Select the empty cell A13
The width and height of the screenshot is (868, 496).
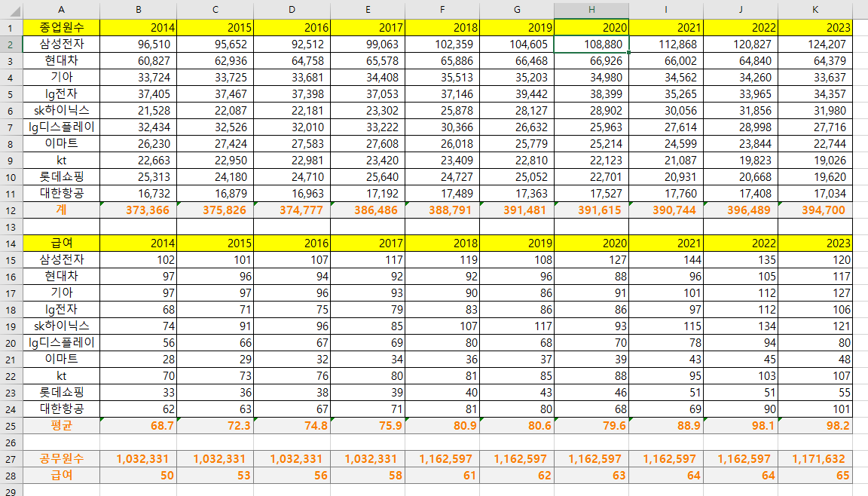(x=61, y=226)
